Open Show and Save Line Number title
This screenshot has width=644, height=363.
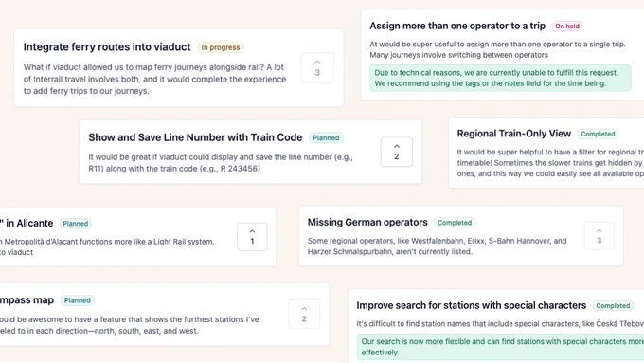pyautogui.click(x=195, y=137)
